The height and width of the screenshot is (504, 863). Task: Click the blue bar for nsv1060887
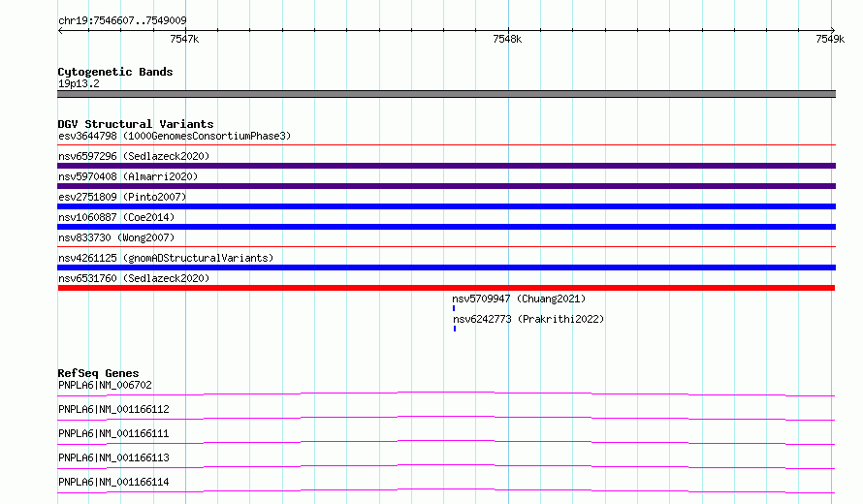[446, 227]
